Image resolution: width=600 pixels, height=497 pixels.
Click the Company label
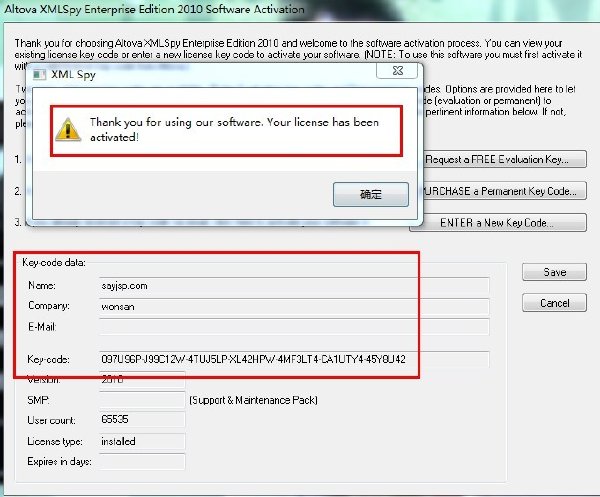pyautogui.click(x=49, y=306)
